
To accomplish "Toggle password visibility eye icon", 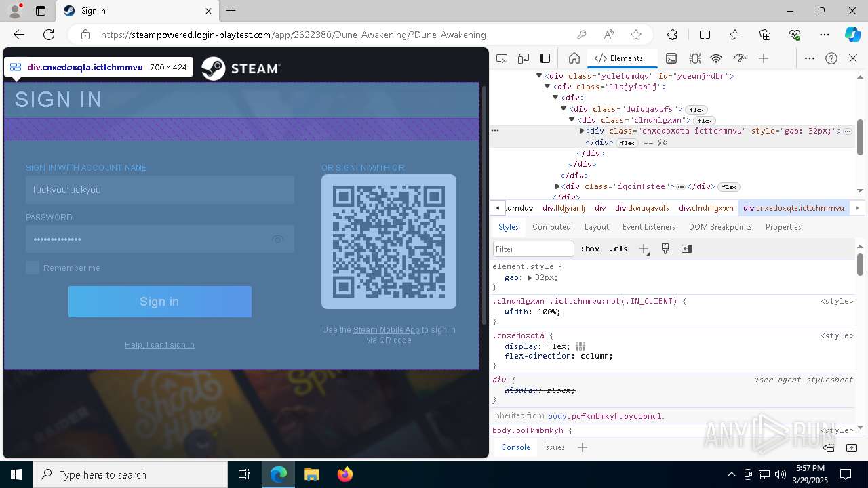I will click(277, 239).
